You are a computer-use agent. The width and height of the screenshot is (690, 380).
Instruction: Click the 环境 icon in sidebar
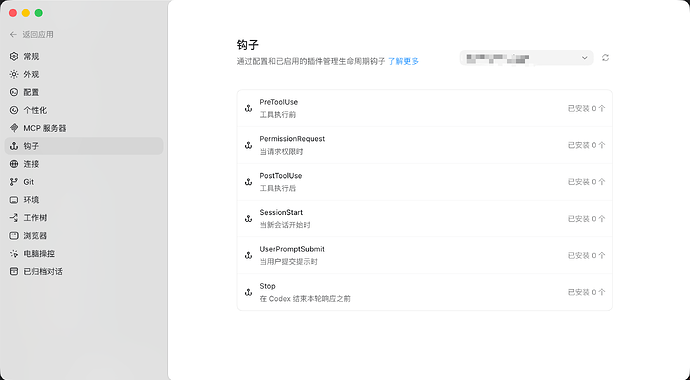click(x=14, y=200)
